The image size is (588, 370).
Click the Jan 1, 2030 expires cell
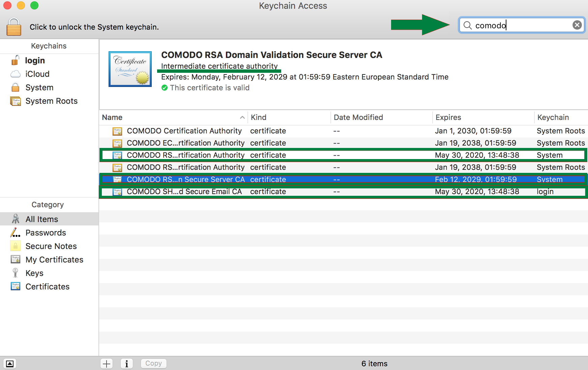473,131
